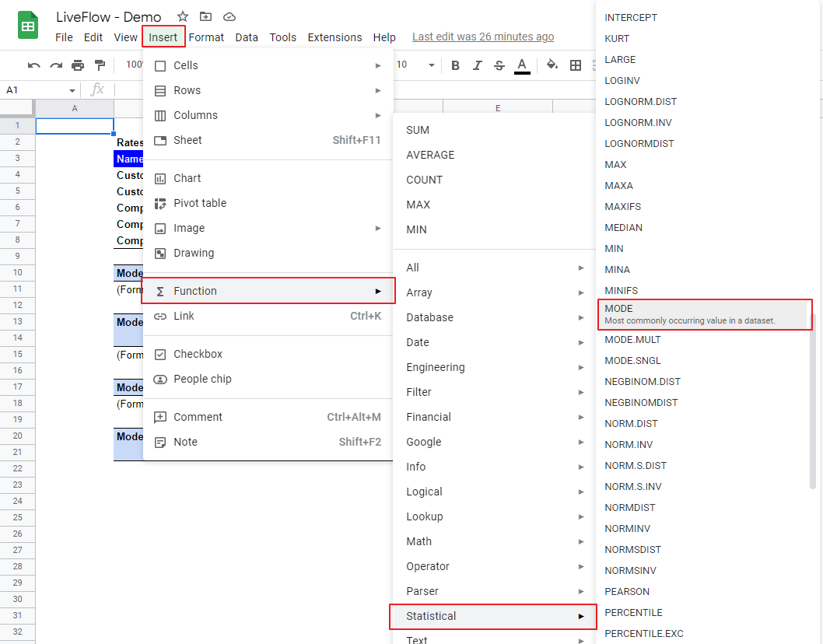Open the text color picker

click(522, 65)
